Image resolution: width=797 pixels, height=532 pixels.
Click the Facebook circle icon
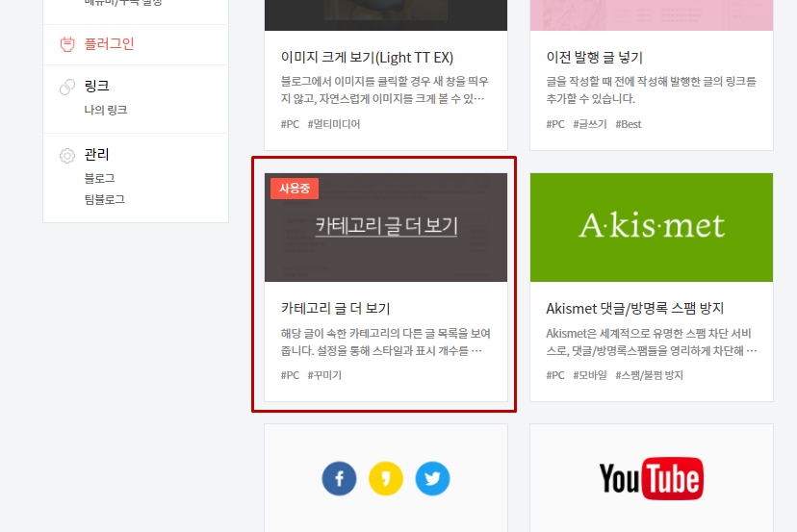click(339, 478)
